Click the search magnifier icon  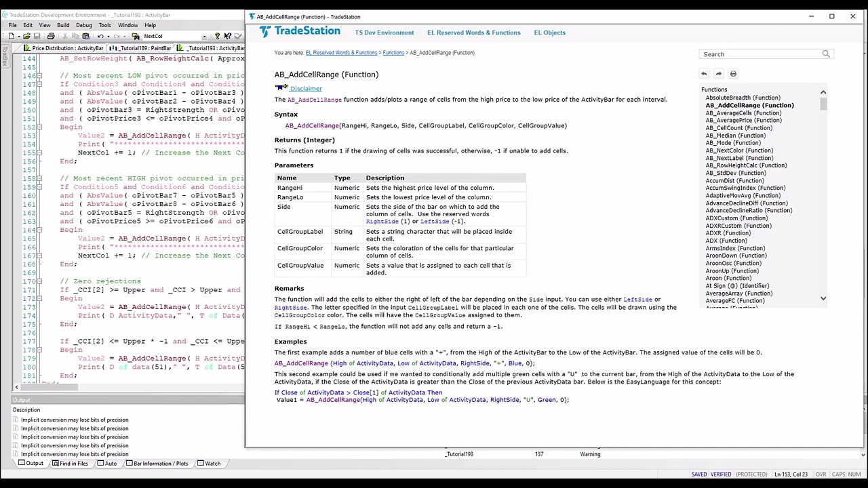click(x=826, y=54)
